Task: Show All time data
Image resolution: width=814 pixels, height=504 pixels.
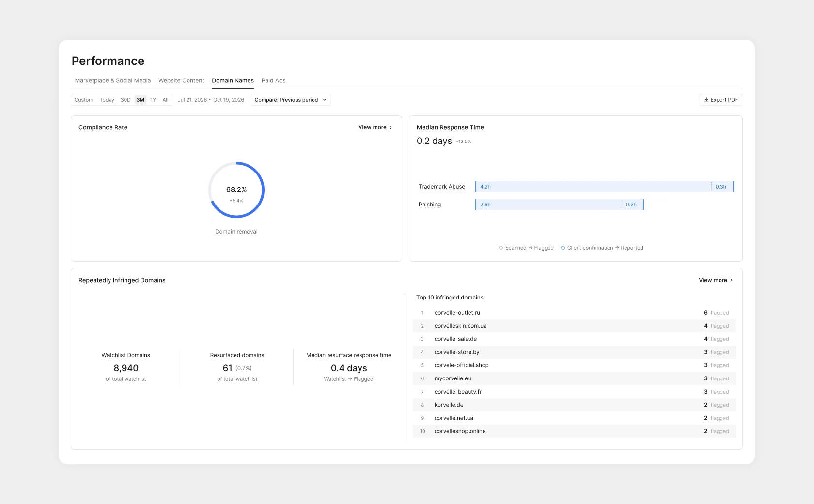Action: tap(165, 100)
